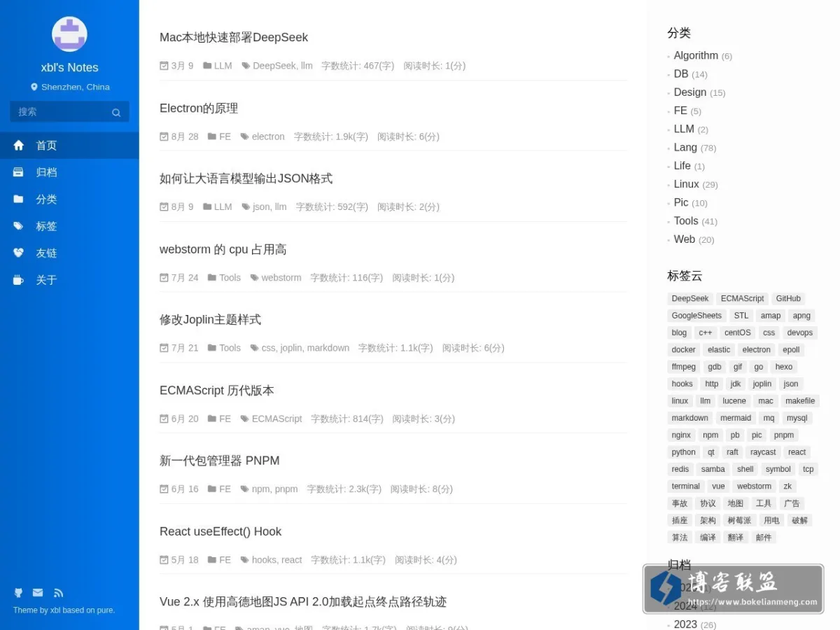Image resolution: width=840 pixels, height=630 pixels.
Task: Select the Lang (78) category
Action: pos(685,148)
